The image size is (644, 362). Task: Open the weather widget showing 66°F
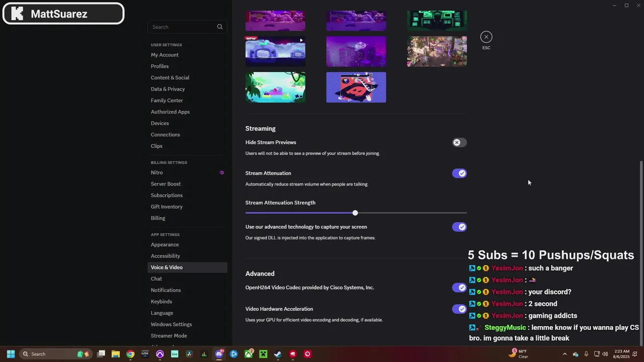[518, 354]
